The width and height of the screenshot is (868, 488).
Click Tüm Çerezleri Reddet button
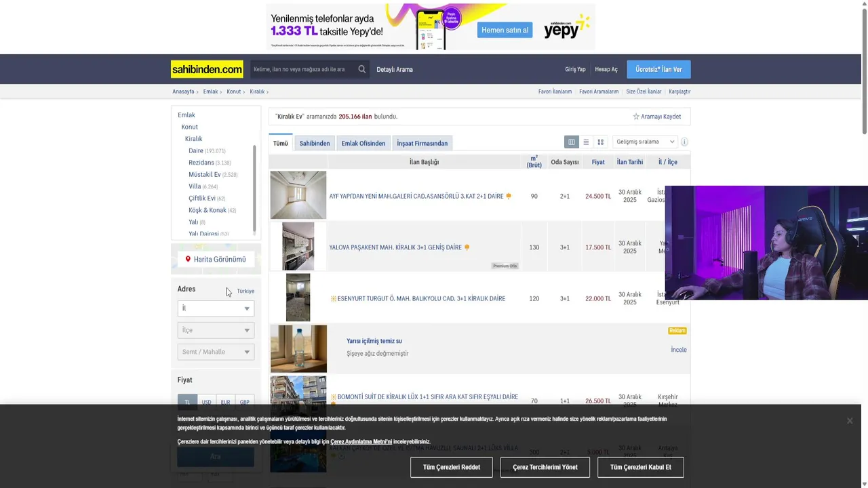(x=452, y=467)
